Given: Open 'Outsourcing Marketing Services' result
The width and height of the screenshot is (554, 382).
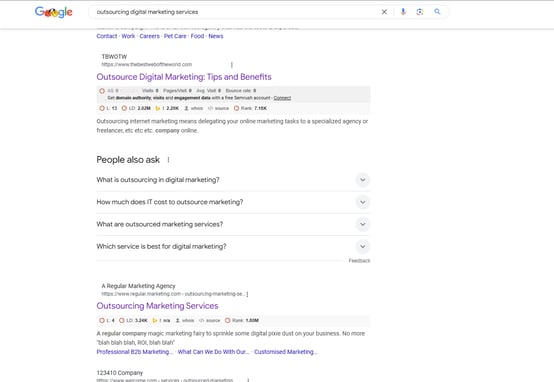Looking at the screenshot, I should 157,306.
